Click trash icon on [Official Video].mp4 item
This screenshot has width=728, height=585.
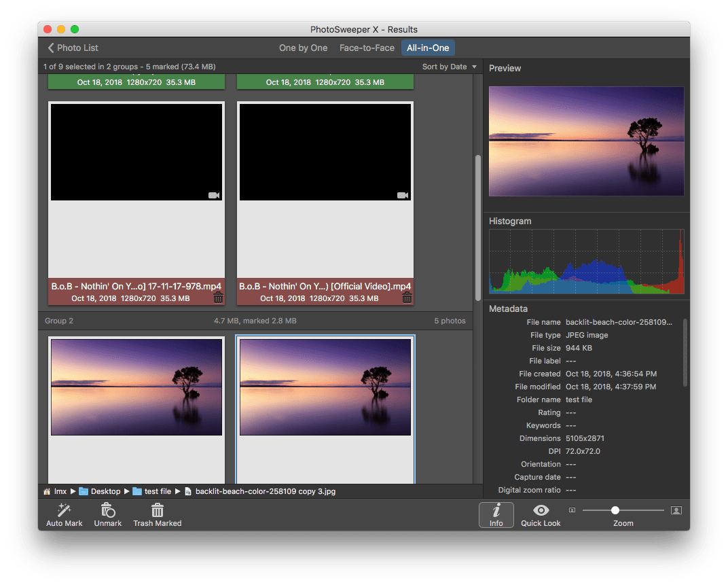[407, 298]
